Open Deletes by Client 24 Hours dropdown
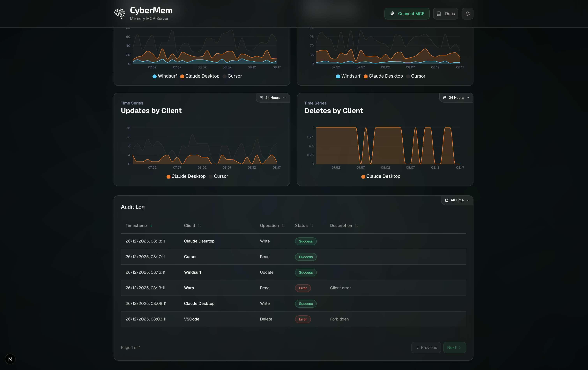This screenshot has height=370, width=588. coord(456,97)
